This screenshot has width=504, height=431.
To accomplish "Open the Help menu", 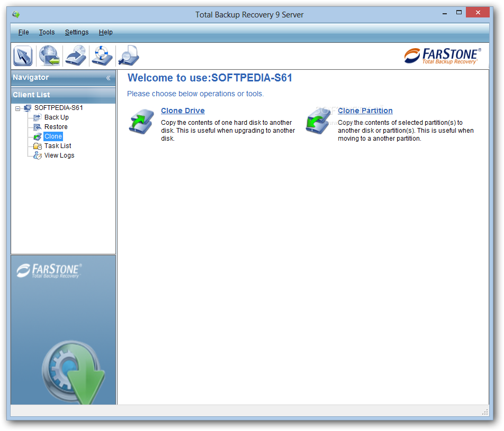I will tap(106, 32).
